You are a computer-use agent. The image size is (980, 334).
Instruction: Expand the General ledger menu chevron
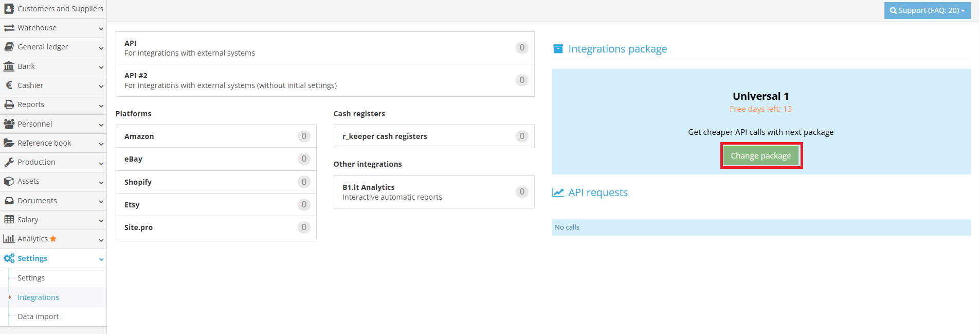tap(101, 48)
